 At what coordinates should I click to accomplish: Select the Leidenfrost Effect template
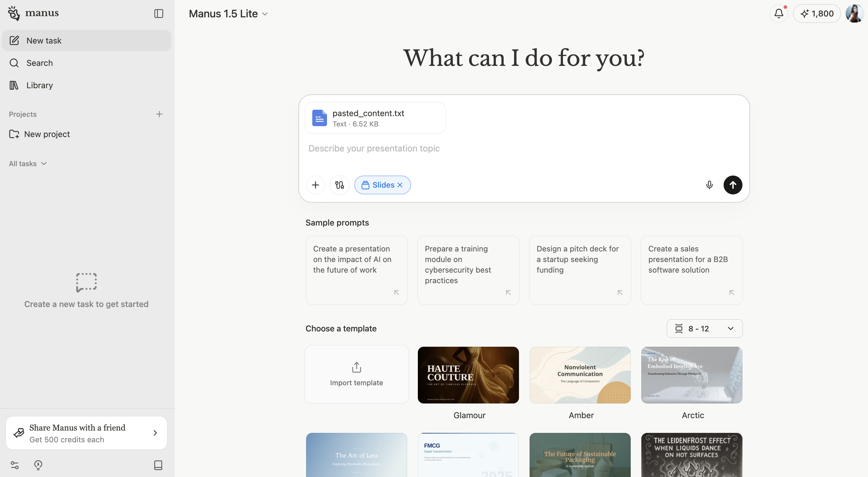click(x=692, y=455)
